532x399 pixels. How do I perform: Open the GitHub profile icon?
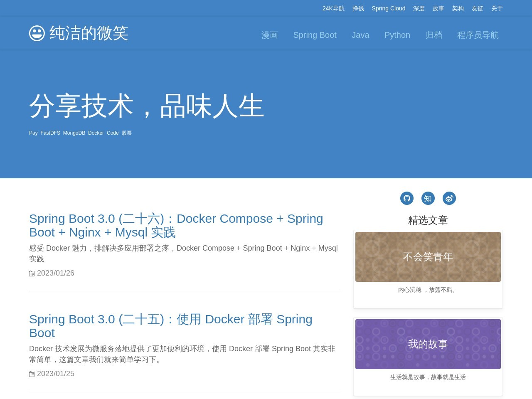click(406, 198)
